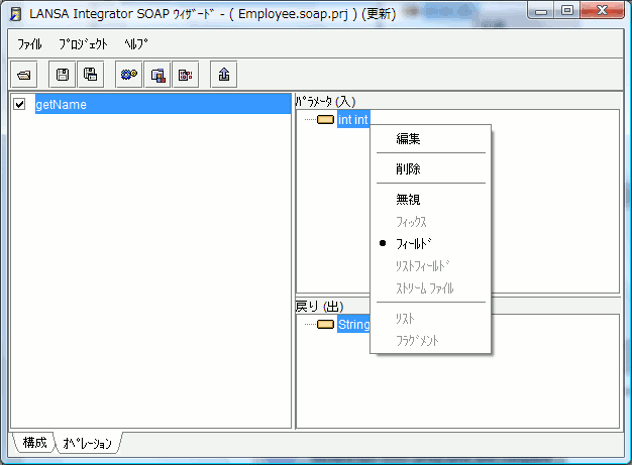632x465 pixels.
Task: Click the String return node icon
Action: [325, 324]
